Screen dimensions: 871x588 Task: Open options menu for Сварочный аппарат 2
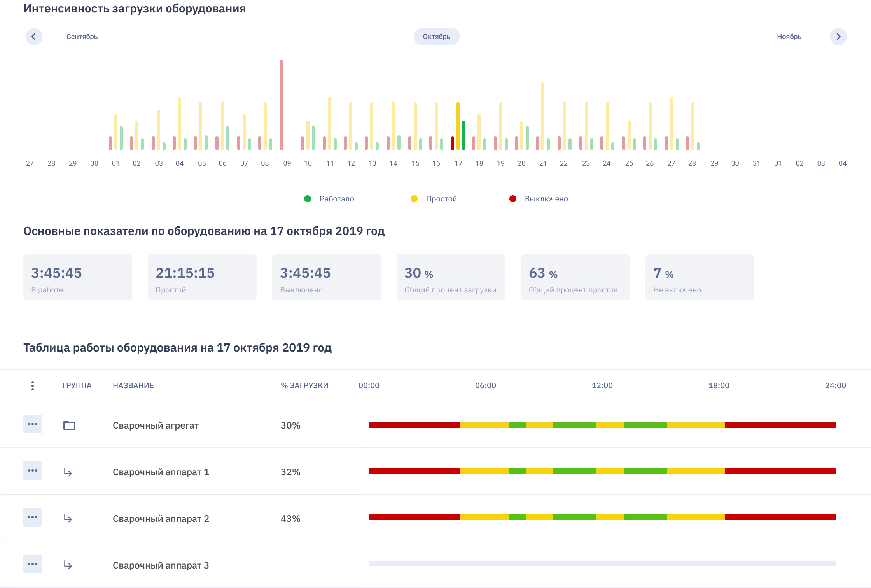click(x=33, y=517)
